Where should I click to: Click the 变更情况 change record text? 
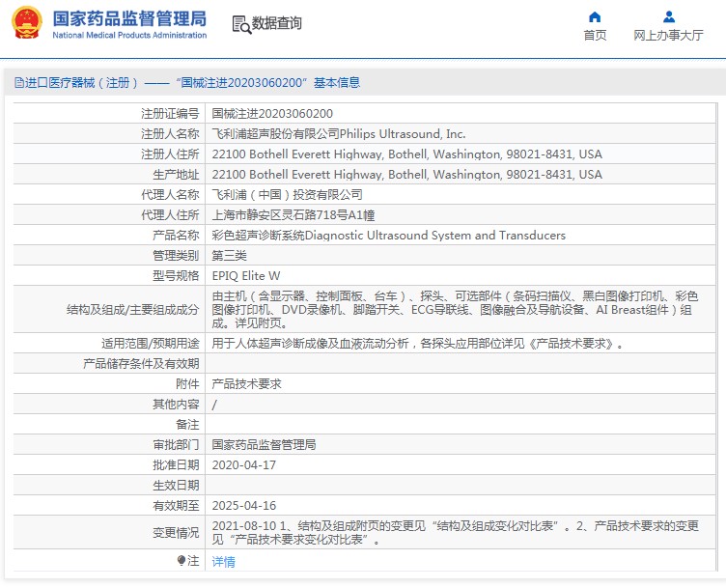pyautogui.click(x=455, y=533)
